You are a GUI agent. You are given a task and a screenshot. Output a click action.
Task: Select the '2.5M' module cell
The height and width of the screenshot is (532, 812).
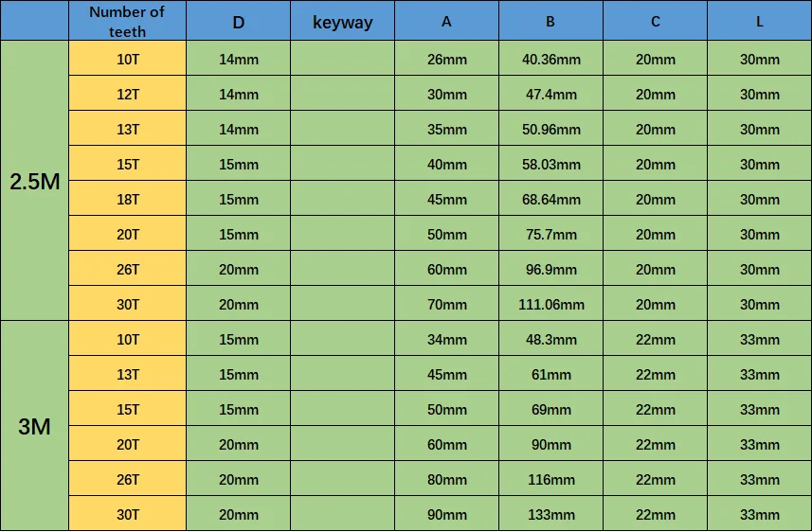[35, 181]
